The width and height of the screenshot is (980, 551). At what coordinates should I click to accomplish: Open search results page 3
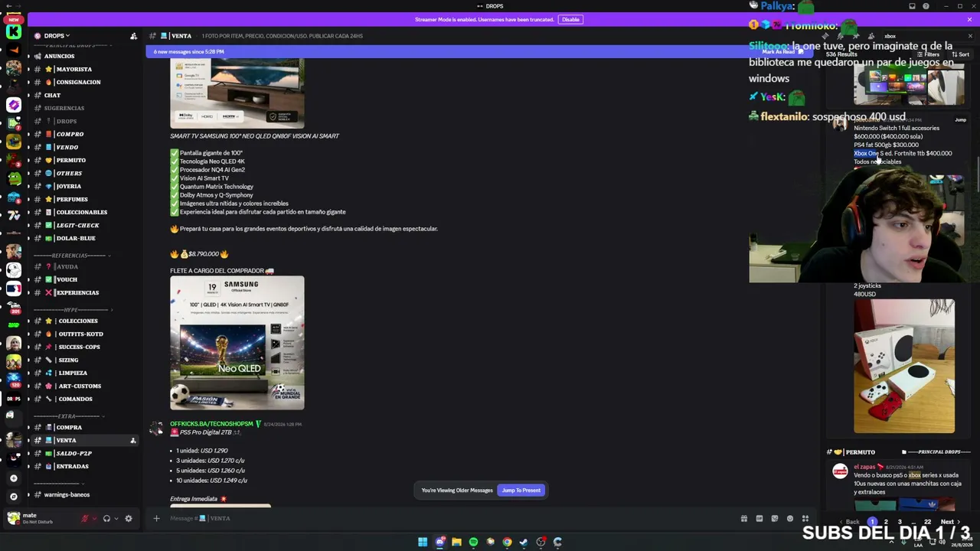point(899,522)
